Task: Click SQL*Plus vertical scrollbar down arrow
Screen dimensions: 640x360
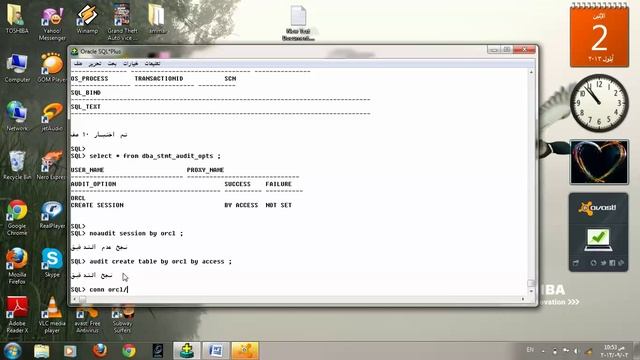Action: coord(531,291)
